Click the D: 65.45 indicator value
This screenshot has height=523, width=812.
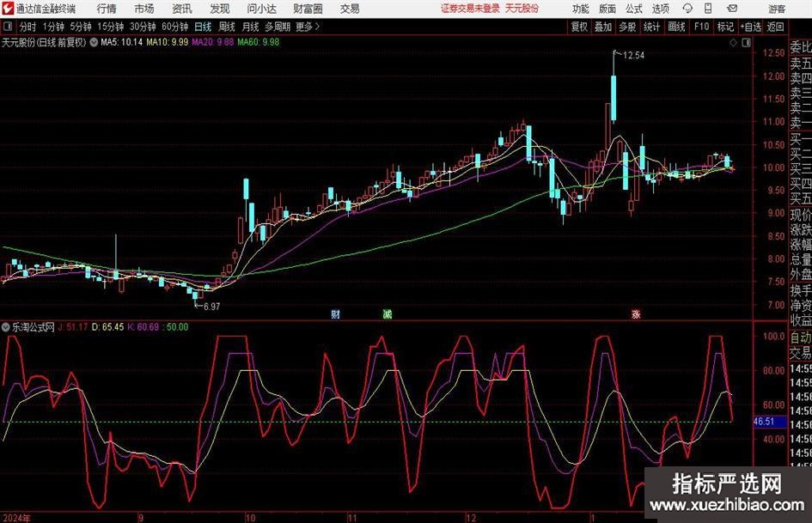[107, 326]
